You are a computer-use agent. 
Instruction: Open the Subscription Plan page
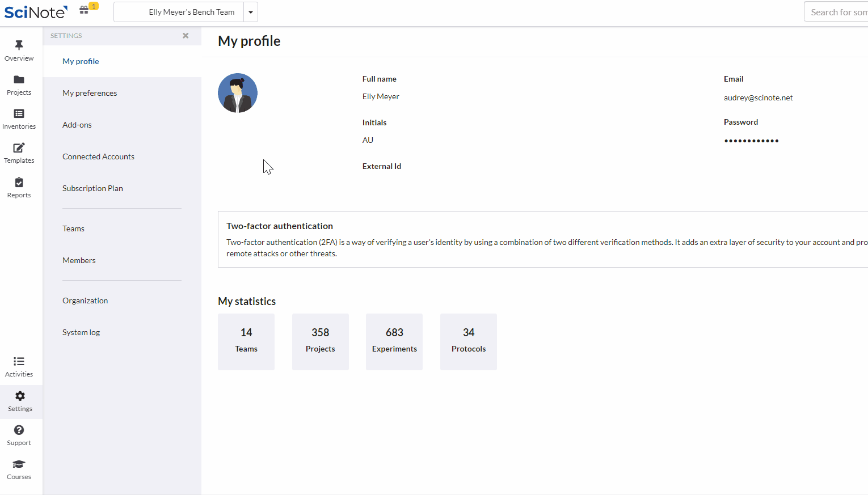(92, 188)
